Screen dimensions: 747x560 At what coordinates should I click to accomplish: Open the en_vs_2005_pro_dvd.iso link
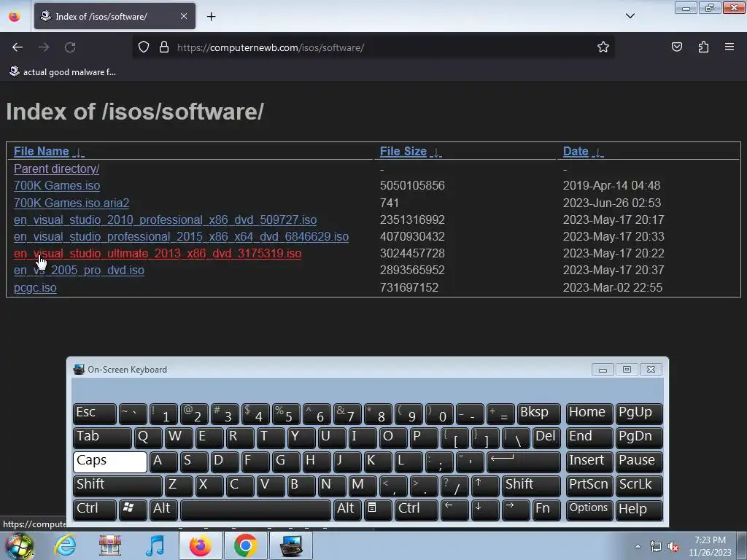pos(79,270)
